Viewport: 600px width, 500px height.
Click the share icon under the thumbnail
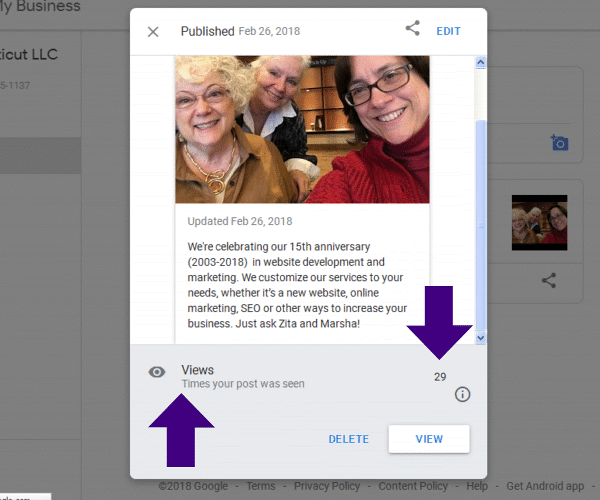tap(548, 281)
